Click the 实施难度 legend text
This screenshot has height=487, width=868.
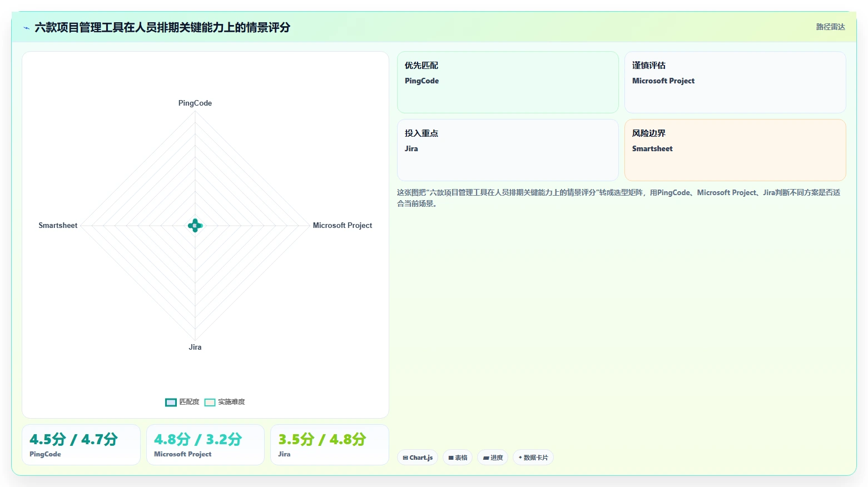[x=231, y=402]
